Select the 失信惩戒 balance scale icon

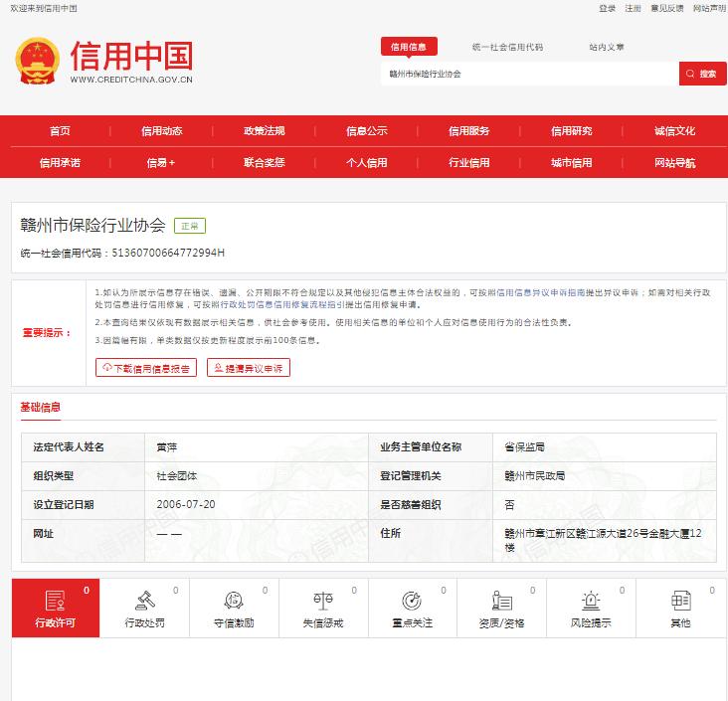(323, 601)
